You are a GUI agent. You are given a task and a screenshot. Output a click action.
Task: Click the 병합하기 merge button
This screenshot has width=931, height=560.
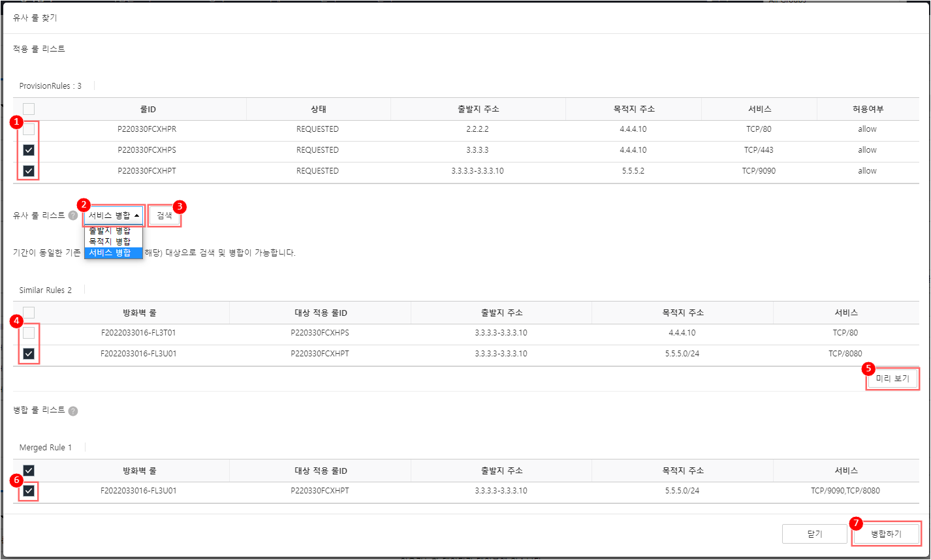click(887, 534)
